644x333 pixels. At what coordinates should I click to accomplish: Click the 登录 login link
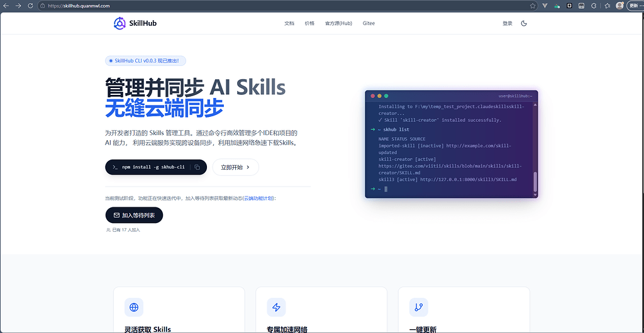pos(508,23)
